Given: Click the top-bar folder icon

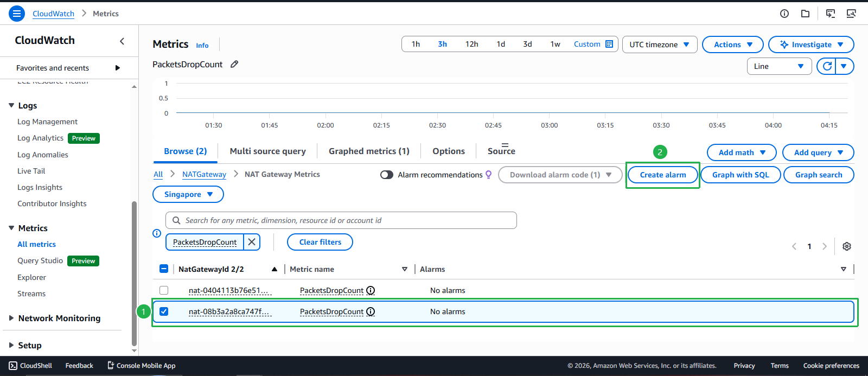Looking at the screenshot, I should pyautogui.click(x=805, y=14).
